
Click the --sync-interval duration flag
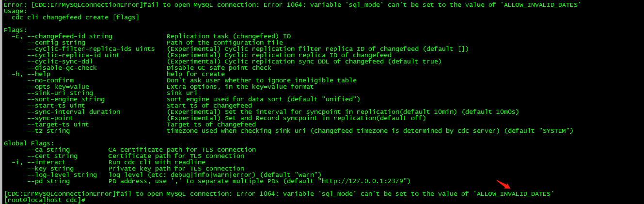point(73,112)
